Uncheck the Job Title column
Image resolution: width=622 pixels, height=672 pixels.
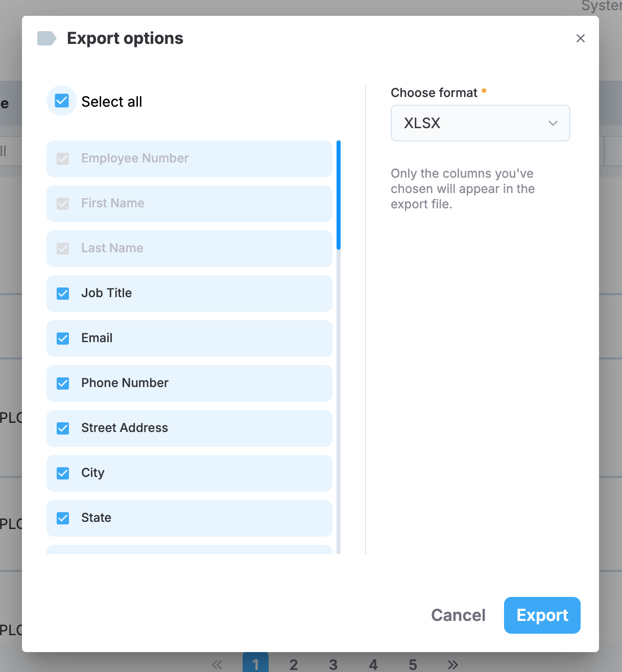tap(63, 294)
